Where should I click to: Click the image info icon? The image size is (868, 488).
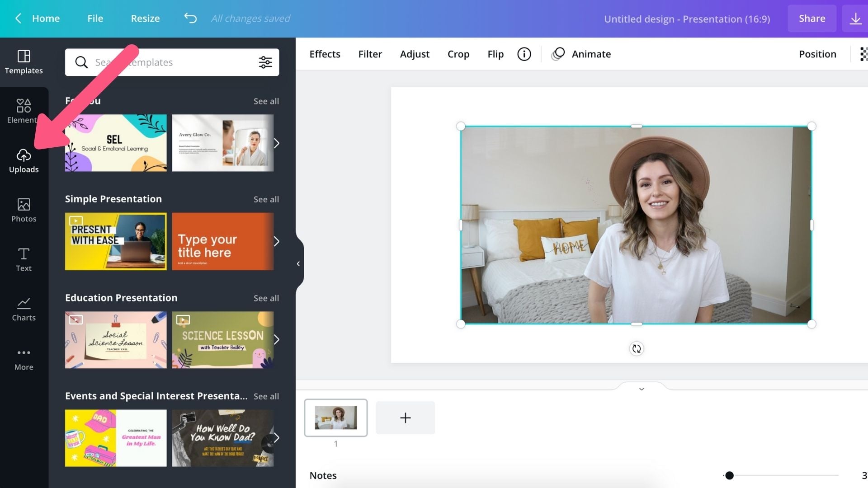pyautogui.click(x=524, y=54)
